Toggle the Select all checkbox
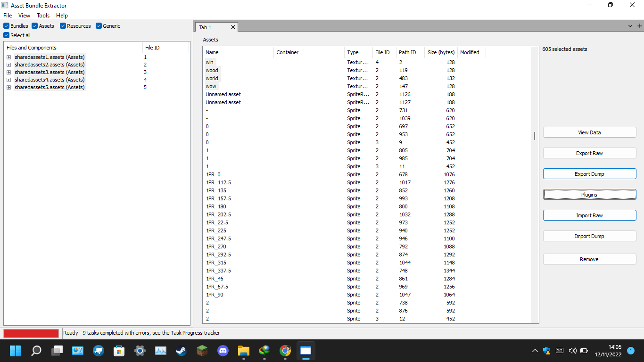Image resolution: width=644 pixels, height=362 pixels. pyautogui.click(x=5, y=35)
